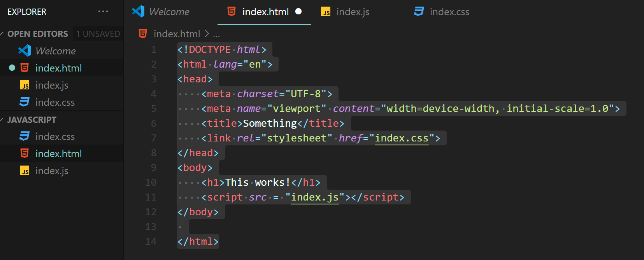The height and width of the screenshot is (260, 644).
Task: Click the HTML5 icon of index.html under JAVASCRIPT folder
Action: (25, 154)
